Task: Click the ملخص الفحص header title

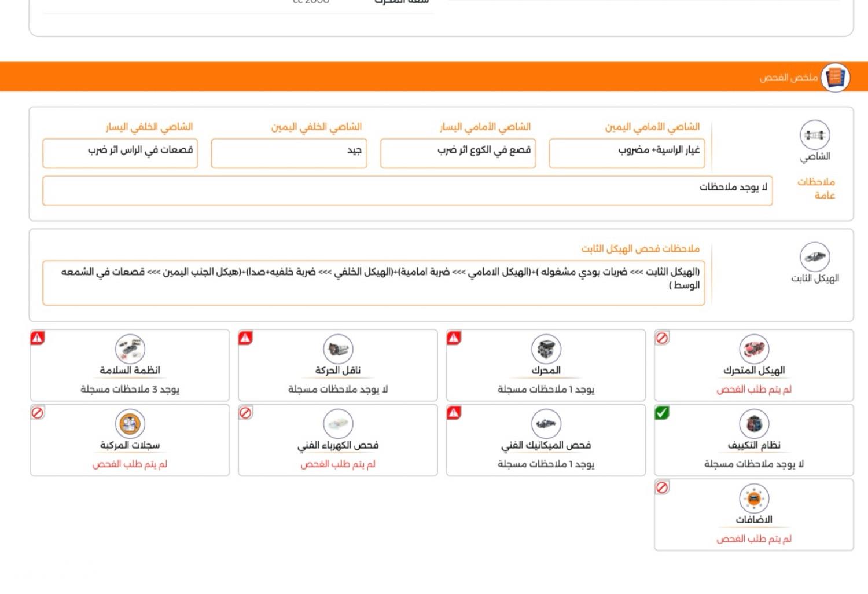Action: [x=789, y=78]
